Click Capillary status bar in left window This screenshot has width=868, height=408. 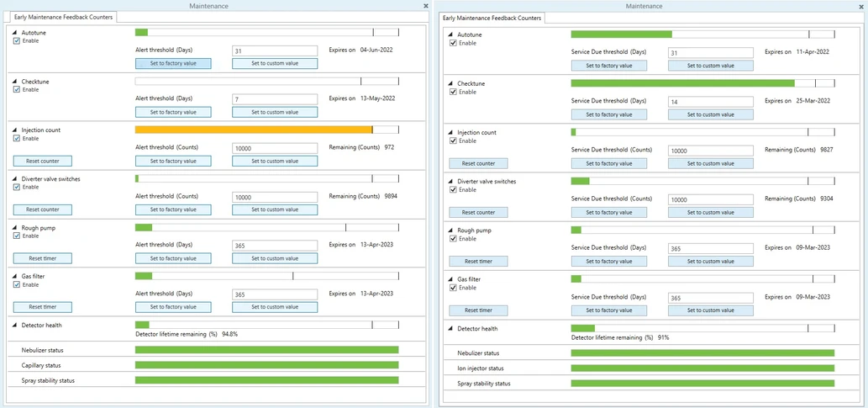coord(267,365)
